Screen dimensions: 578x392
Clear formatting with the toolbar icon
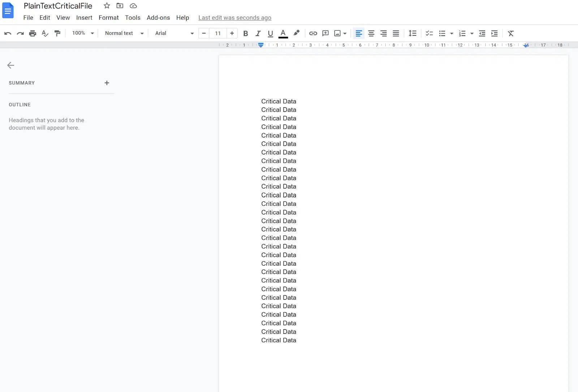click(510, 33)
